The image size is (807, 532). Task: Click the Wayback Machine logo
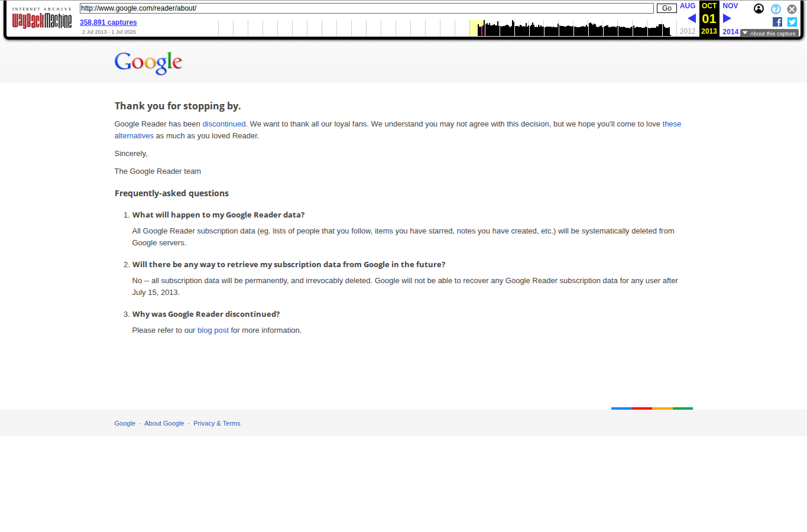[x=42, y=18]
